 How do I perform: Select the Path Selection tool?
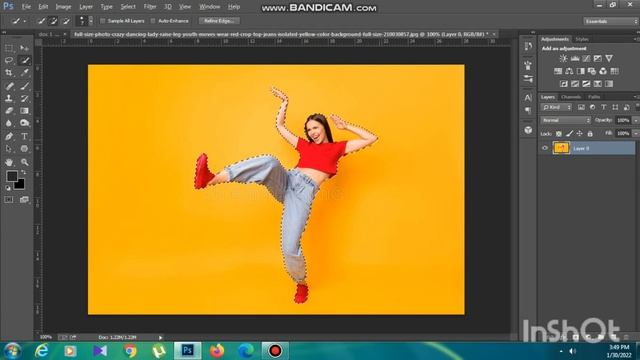pos(9,149)
